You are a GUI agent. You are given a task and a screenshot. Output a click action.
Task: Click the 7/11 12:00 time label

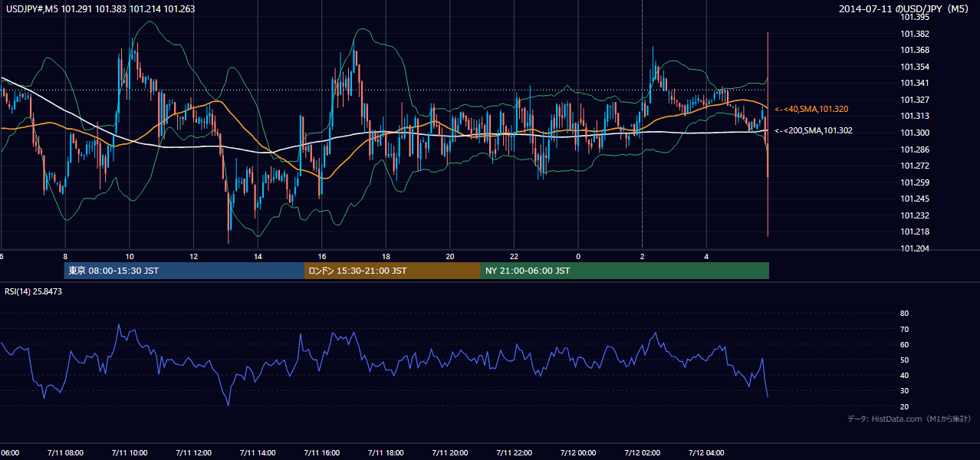click(x=193, y=453)
